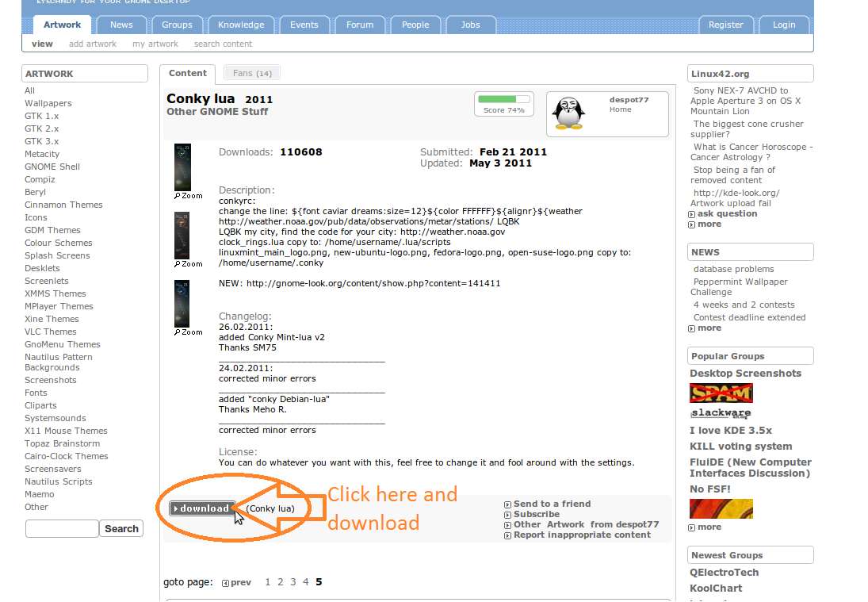Open the slackware group logo
Viewport: 868px width, 602px height.
pyautogui.click(x=721, y=413)
